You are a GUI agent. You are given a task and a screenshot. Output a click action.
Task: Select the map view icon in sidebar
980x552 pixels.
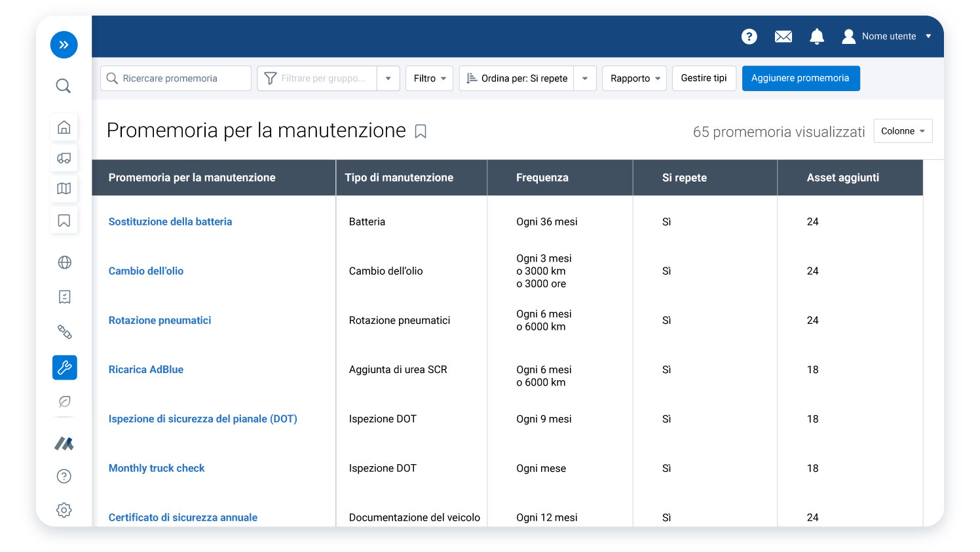click(x=64, y=189)
